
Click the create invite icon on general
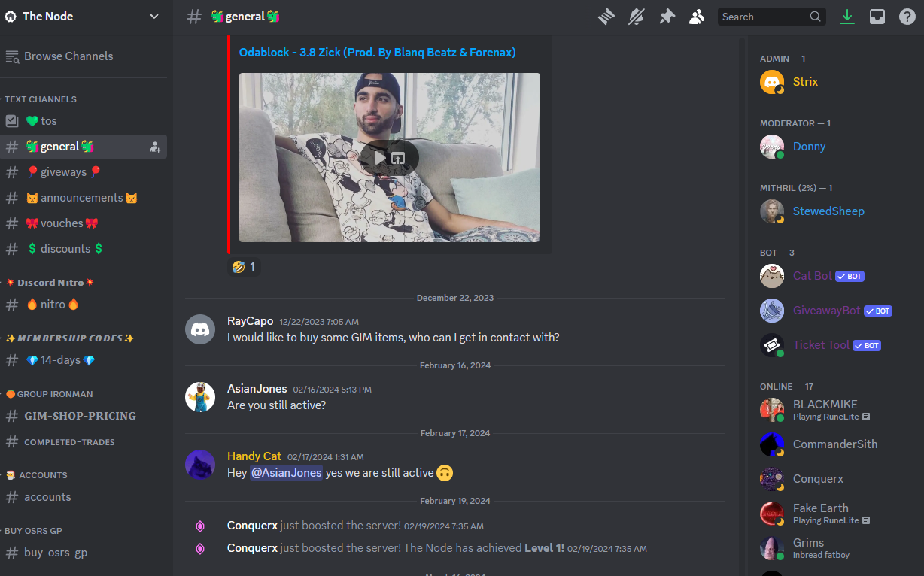click(155, 147)
